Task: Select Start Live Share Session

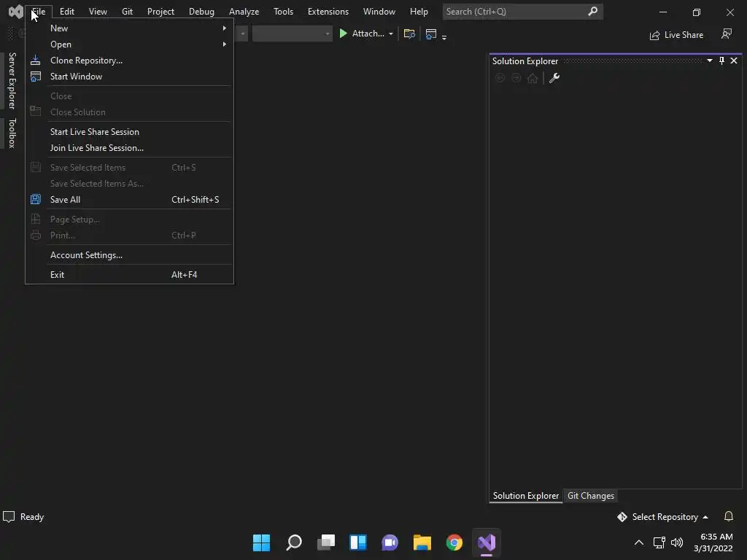Action: (129, 132)
